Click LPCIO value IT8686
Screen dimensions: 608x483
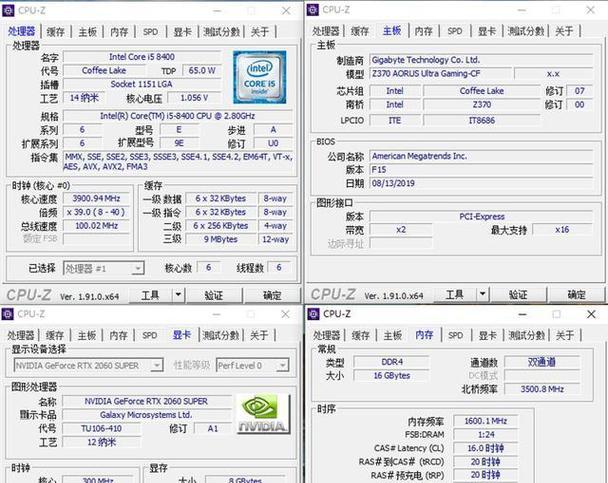point(482,120)
